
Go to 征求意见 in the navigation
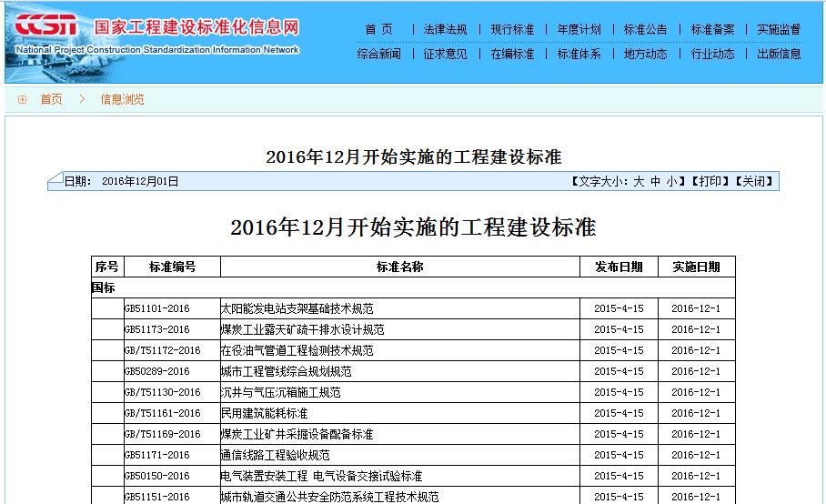pos(445,55)
